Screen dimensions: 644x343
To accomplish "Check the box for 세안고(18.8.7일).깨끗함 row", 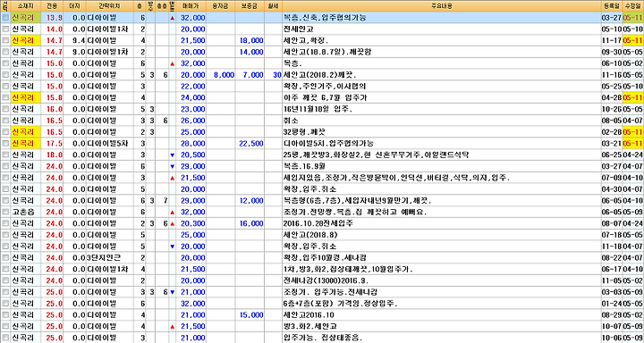I will coord(5,52).
